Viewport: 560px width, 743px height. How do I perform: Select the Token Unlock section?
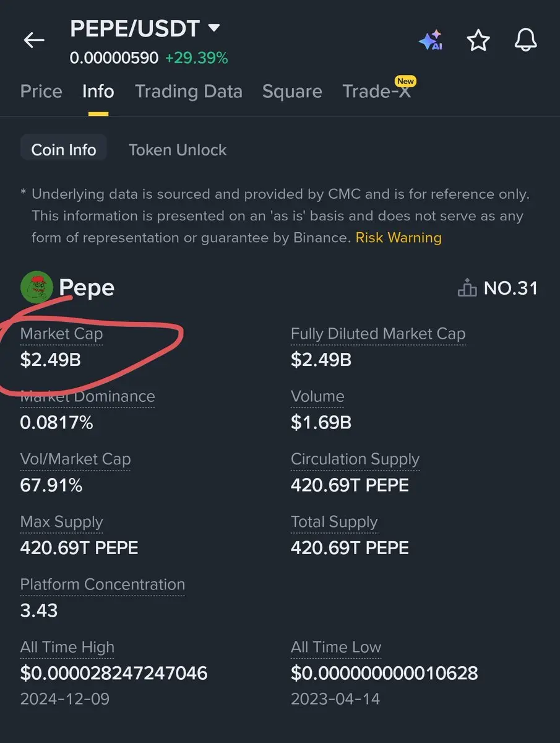pyautogui.click(x=178, y=150)
